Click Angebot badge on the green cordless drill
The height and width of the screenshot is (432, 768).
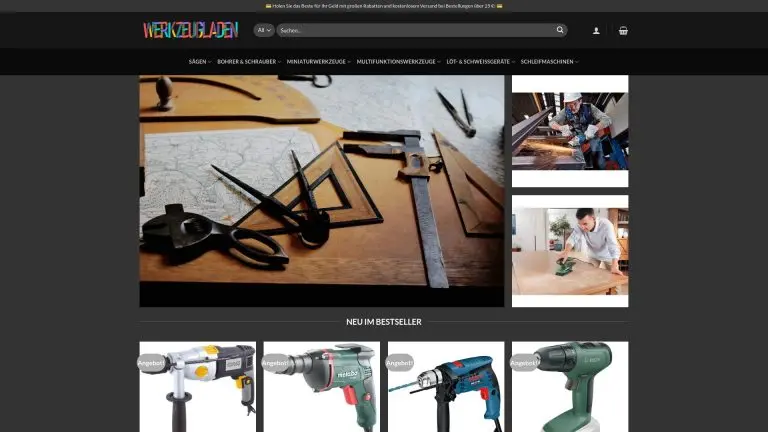click(x=523, y=362)
